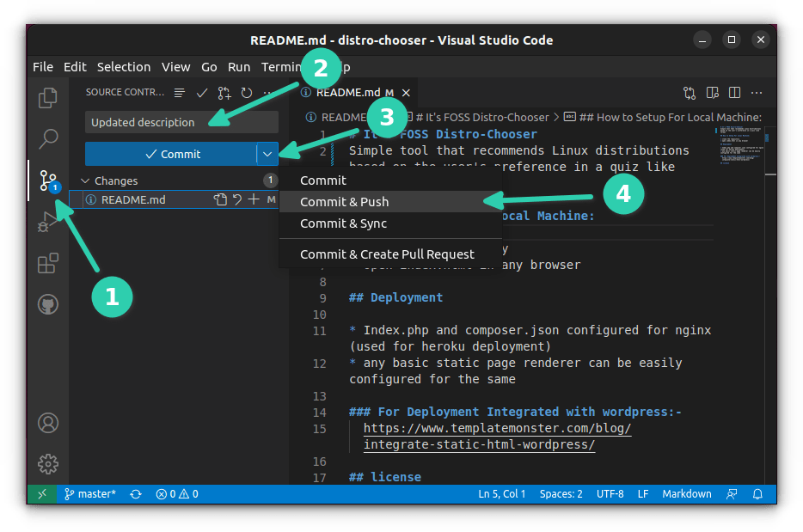Click the blue Commit button

pyautogui.click(x=172, y=153)
